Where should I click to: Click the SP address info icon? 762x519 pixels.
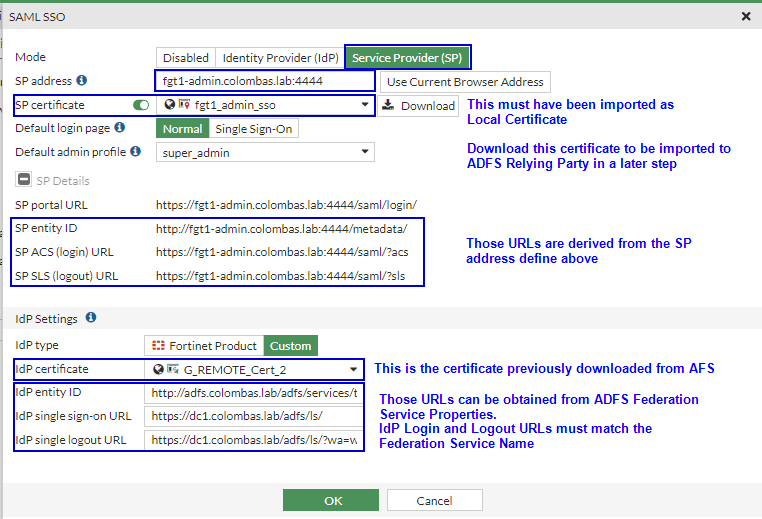pyautogui.click(x=82, y=80)
